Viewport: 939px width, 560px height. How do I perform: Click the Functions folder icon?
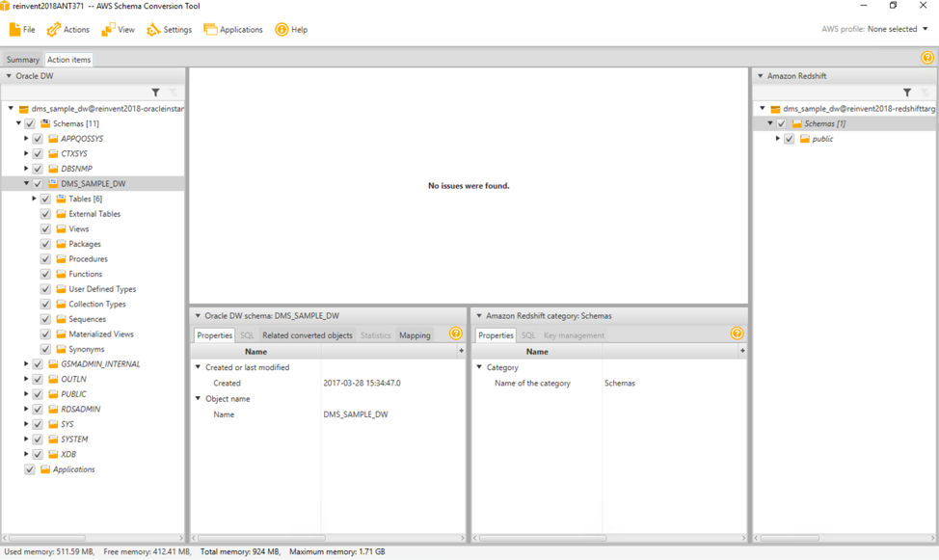61,274
